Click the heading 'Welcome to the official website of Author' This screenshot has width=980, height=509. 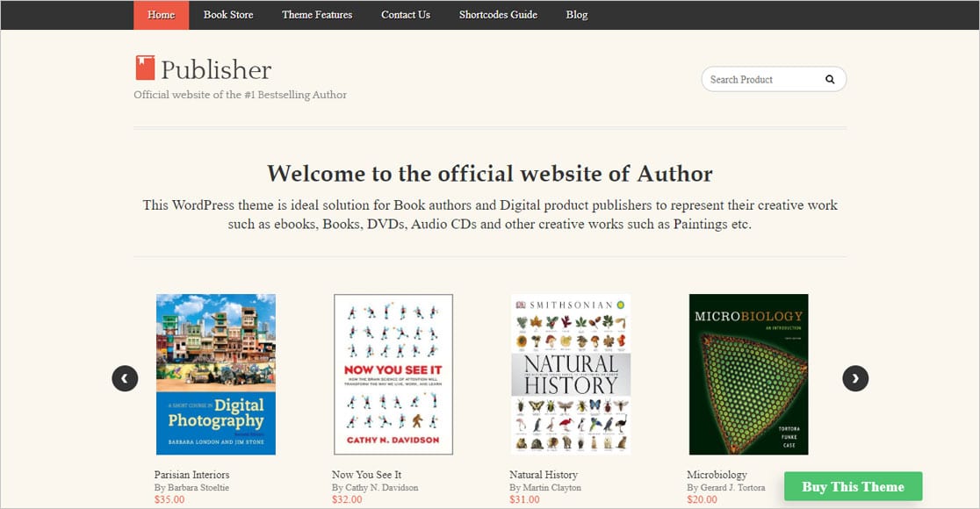(490, 174)
